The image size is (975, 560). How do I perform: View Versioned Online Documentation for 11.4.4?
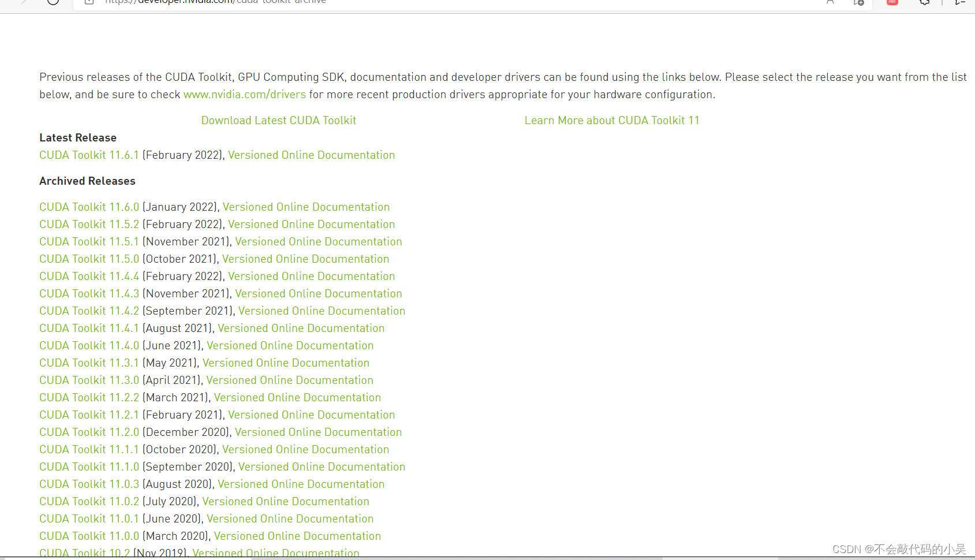click(x=312, y=277)
